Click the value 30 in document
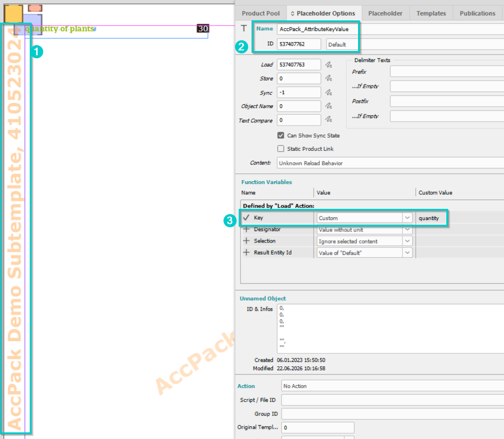Viewport: 504px width, 439px height. click(203, 29)
